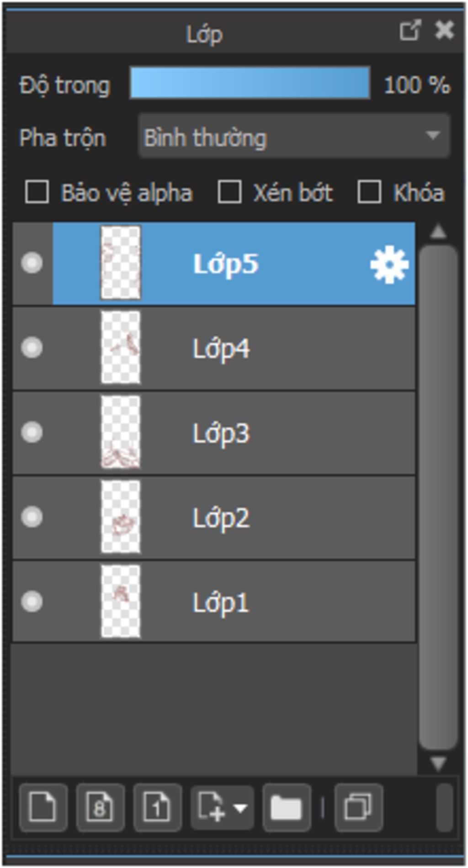Click the Lớp5 layer thumbnail
The height and width of the screenshot is (868, 468).
point(121,263)
